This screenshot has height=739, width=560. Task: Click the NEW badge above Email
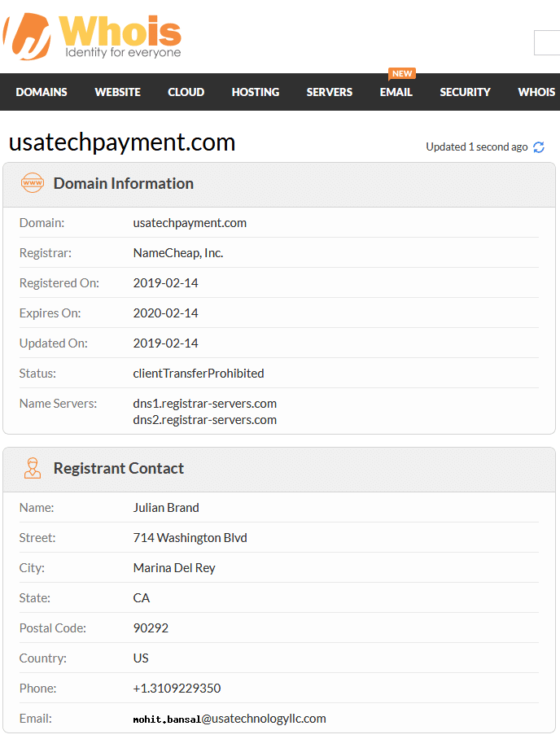click(x=402, y=73)
